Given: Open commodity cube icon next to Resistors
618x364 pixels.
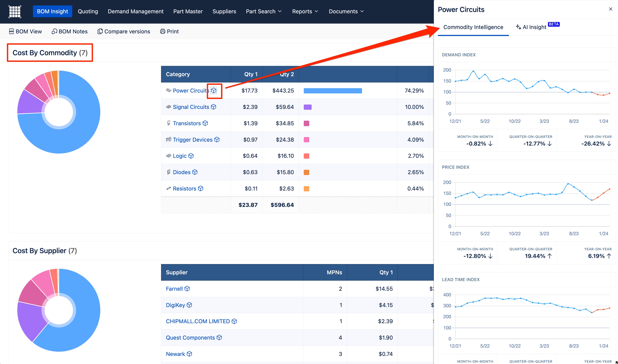Looking at the screenshot, I should click(x=201, y=188).
